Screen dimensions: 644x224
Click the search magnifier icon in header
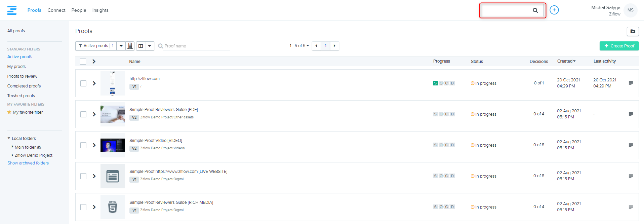coord(535,10)
